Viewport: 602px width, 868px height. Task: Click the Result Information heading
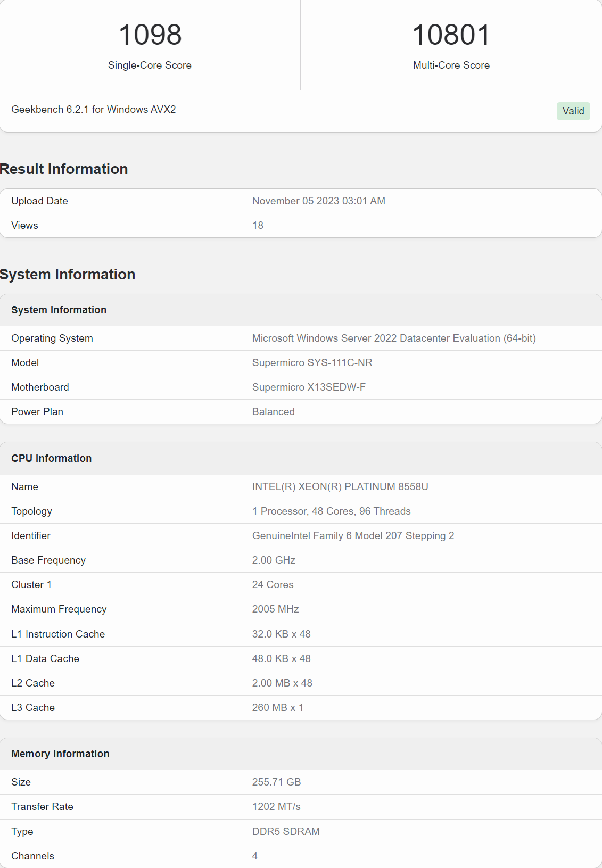[64, 169]
